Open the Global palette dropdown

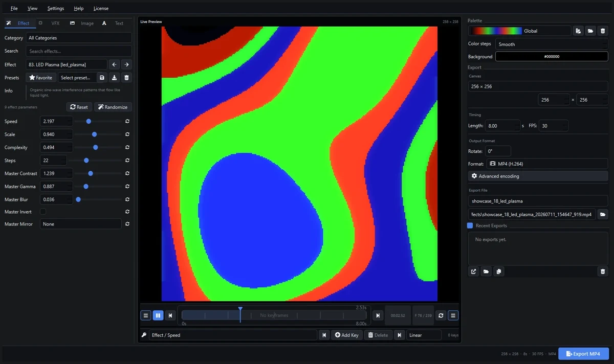[x=520, y=31]
